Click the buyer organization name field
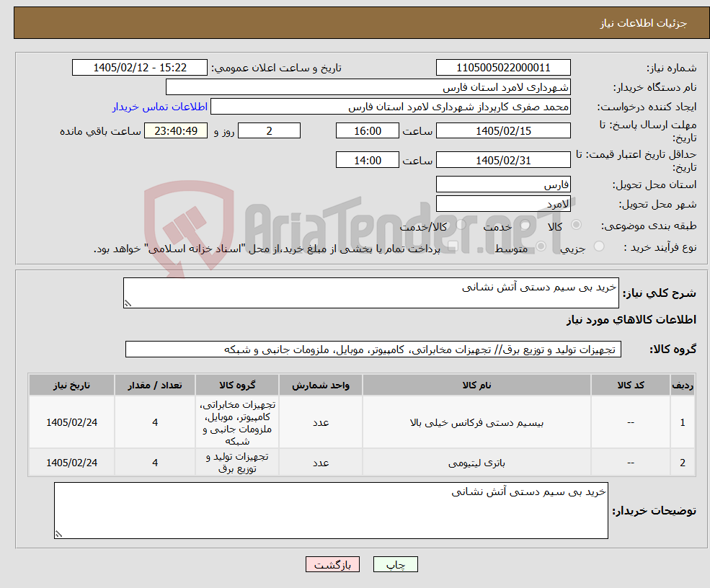This screenshot has width=710, height=588. 368,87
